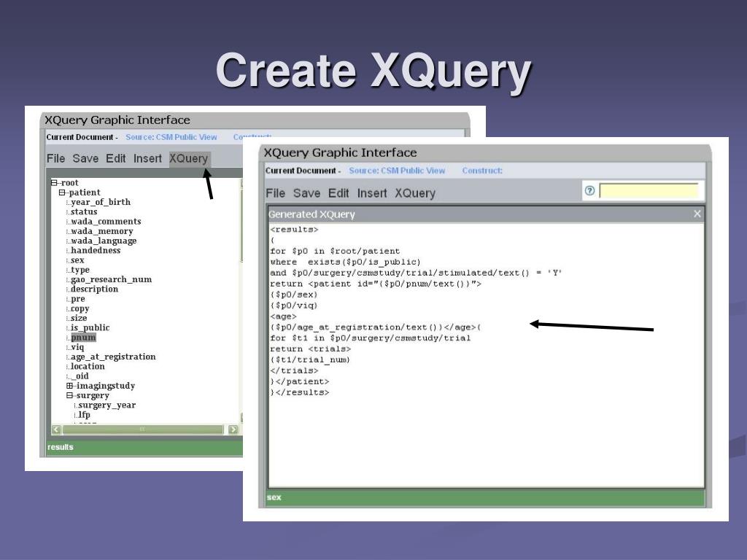Open File menu in front window
The height and width of the screenshot is (560, 747).
tap(275, 193)
